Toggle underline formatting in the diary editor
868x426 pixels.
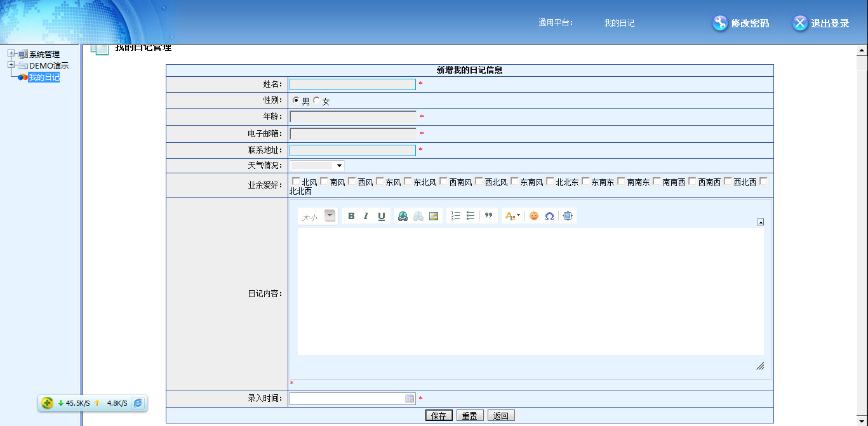pyautogui.click(x=382, y=216)
